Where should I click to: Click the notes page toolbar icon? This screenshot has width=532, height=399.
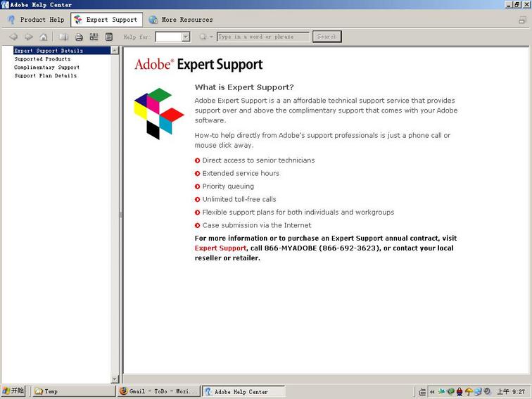click(x=108, y=37)
